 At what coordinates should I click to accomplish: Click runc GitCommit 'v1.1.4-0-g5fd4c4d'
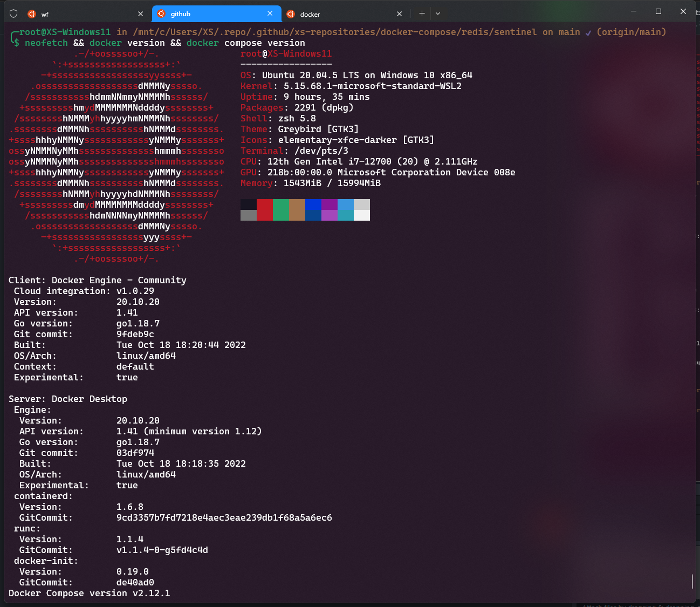click(162, 550)
